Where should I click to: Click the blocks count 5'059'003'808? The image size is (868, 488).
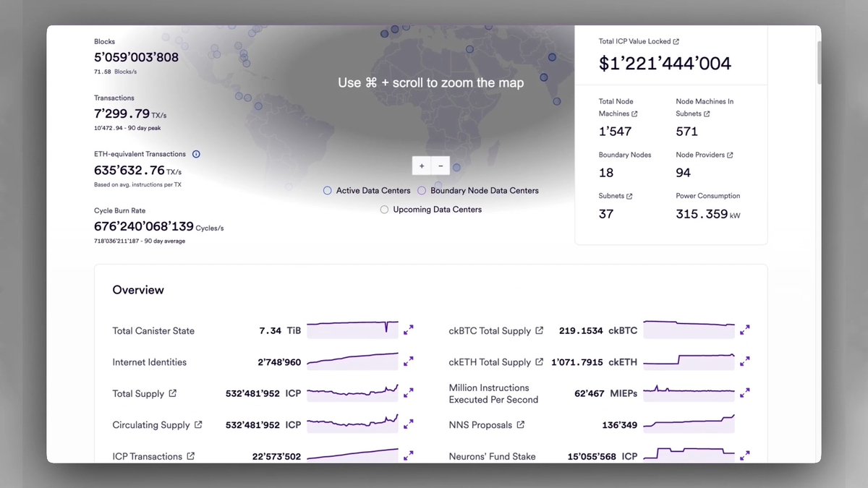pyautogui.click(x=136, y=57)
